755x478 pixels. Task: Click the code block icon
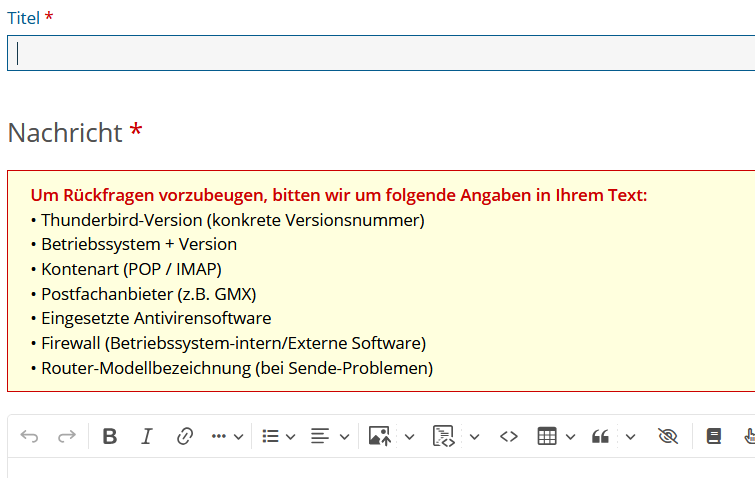444,436
